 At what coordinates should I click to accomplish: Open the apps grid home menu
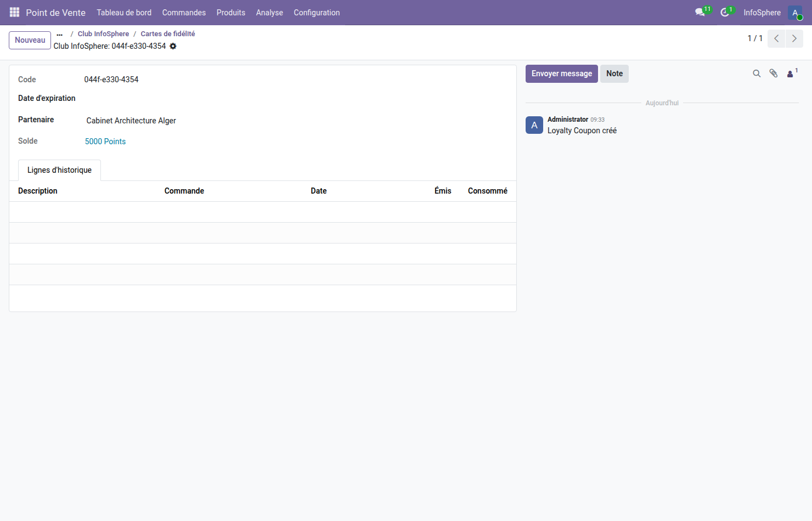(14, 12)
